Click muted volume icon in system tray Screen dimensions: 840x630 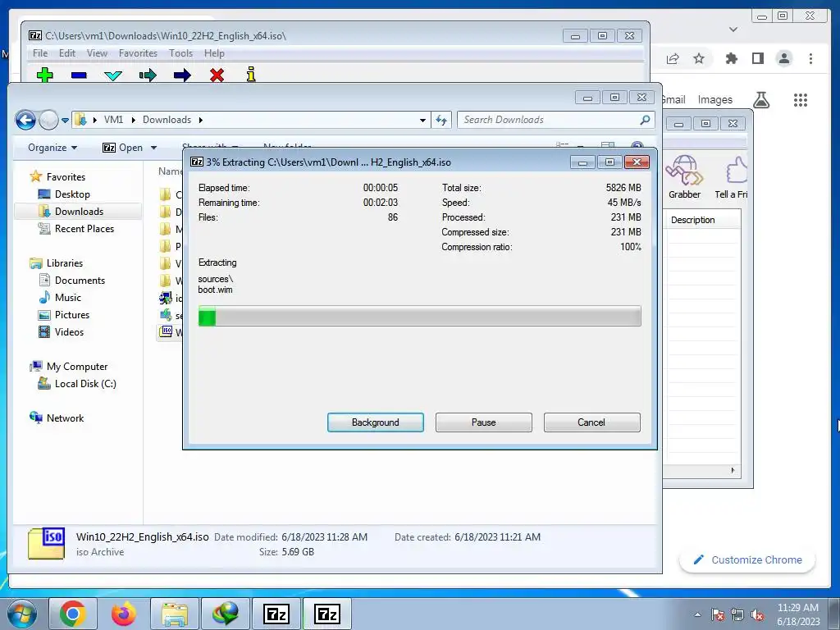[x=757, y=614]
